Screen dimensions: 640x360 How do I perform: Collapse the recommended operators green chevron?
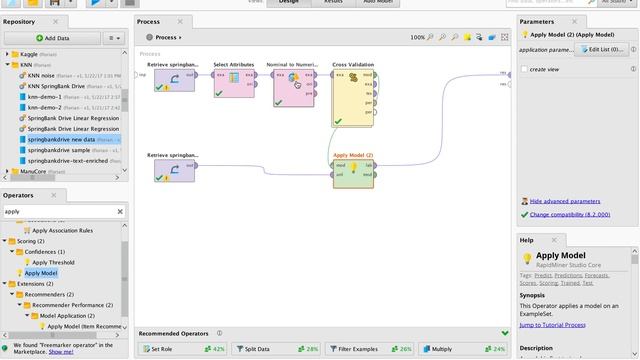coord(505,333)
